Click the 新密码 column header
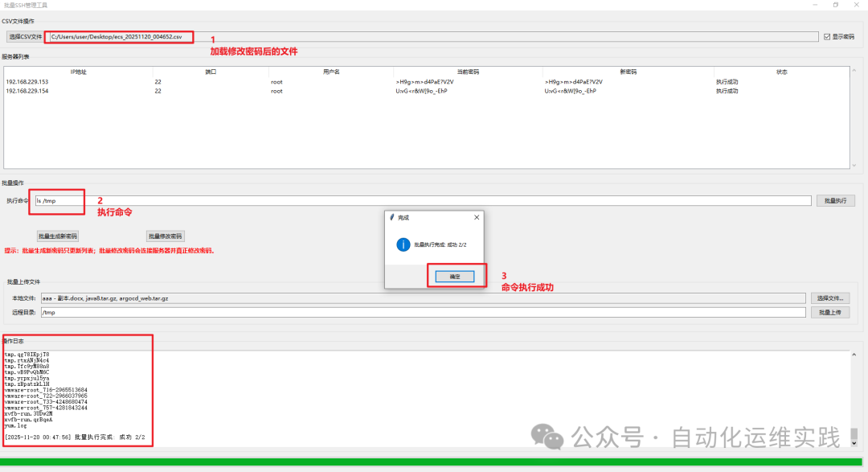 pos(628,72)
